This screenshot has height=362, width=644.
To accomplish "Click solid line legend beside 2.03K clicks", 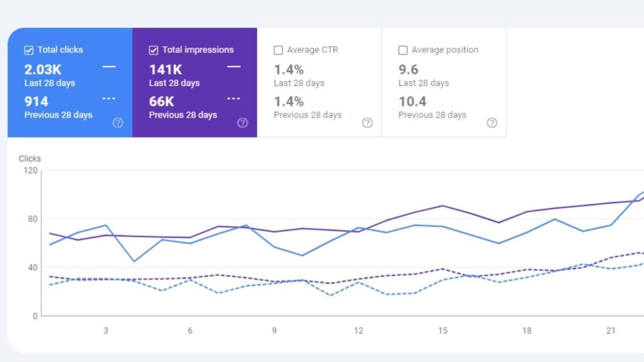I will (109, 67).
